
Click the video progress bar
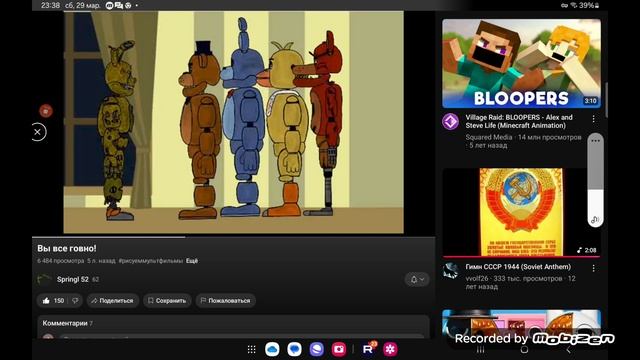(x=233, y=236)
